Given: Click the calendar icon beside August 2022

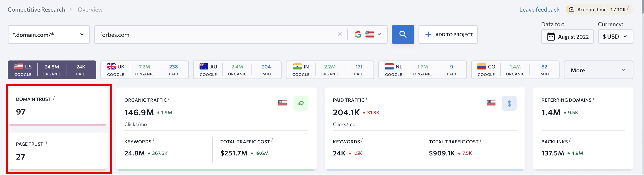Looking at the screenshot, I should coord(551,37).
